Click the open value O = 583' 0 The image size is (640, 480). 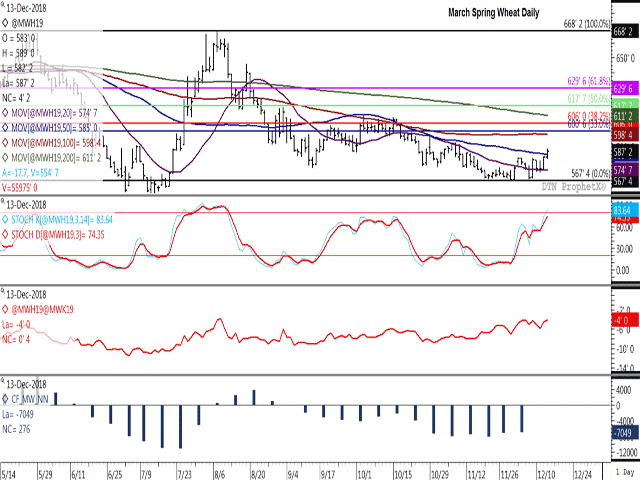pyautogui.click(x=18, y=38)
